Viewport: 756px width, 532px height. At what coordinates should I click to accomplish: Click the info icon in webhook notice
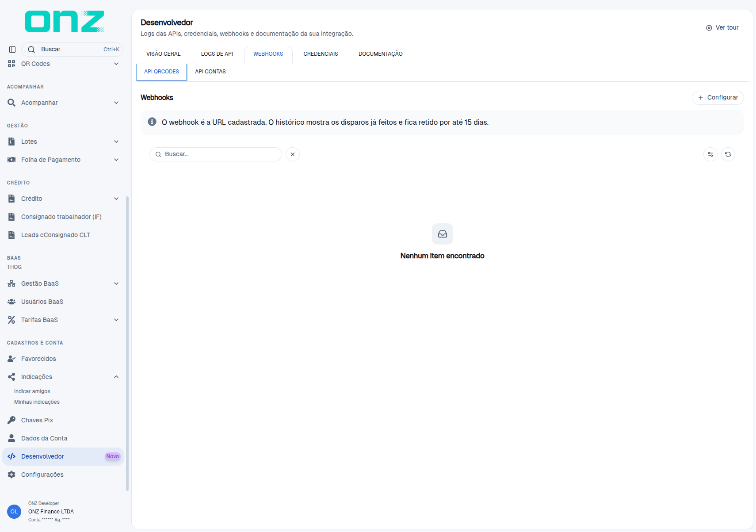tap(152, 122)
